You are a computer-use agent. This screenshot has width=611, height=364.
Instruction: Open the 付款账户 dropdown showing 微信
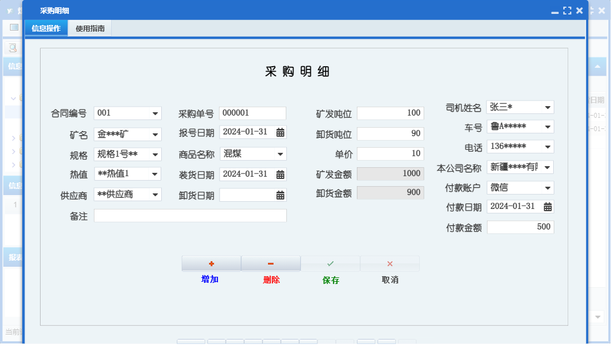click(x=547, y=187)
